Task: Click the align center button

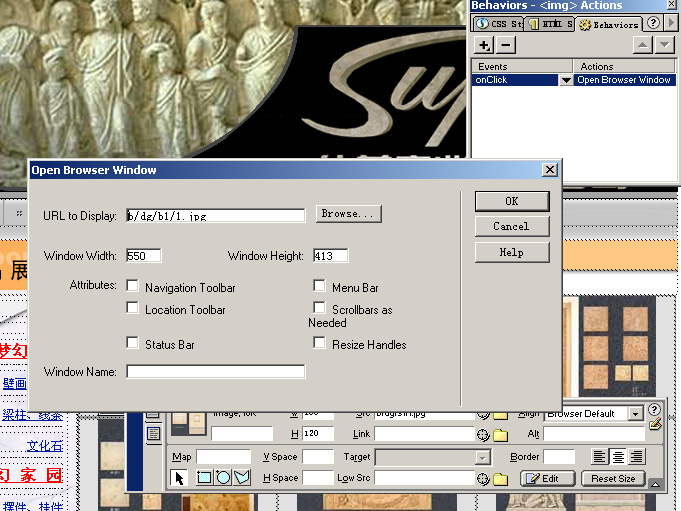Action: click(x=618, y=456)
